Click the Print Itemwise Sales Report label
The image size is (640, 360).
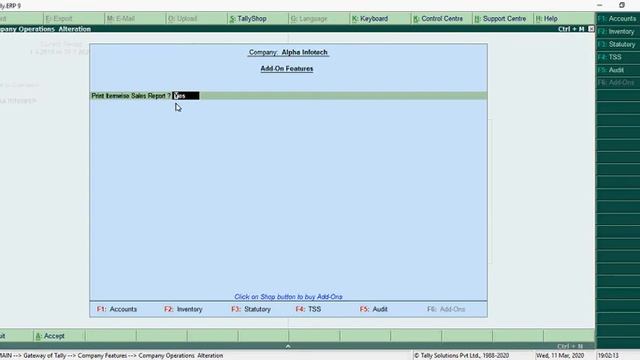pyautogui.click(x=131, y=96)
